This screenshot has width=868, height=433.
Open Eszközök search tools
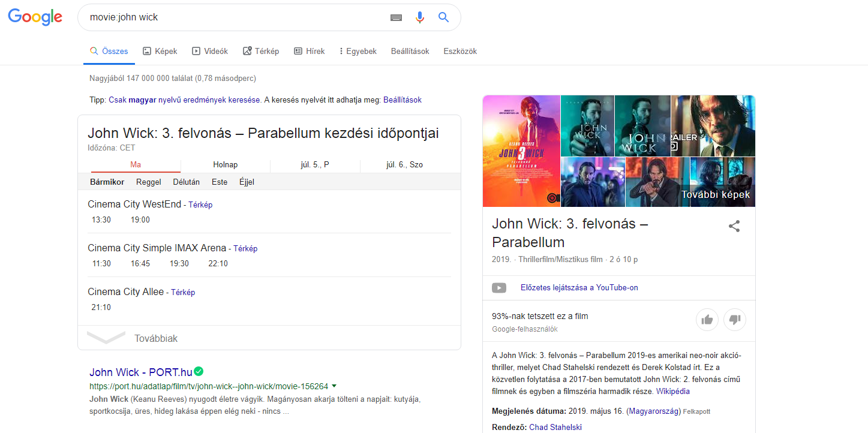pos(460,52)
